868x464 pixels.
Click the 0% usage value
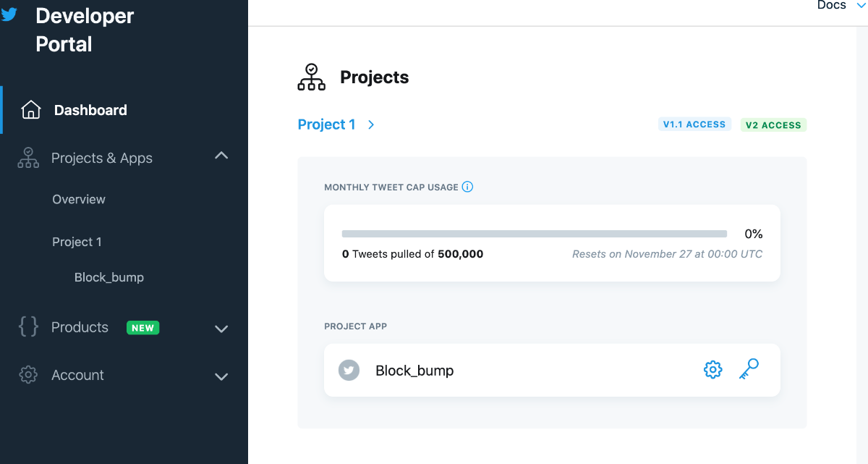click(x=754, y=234)
